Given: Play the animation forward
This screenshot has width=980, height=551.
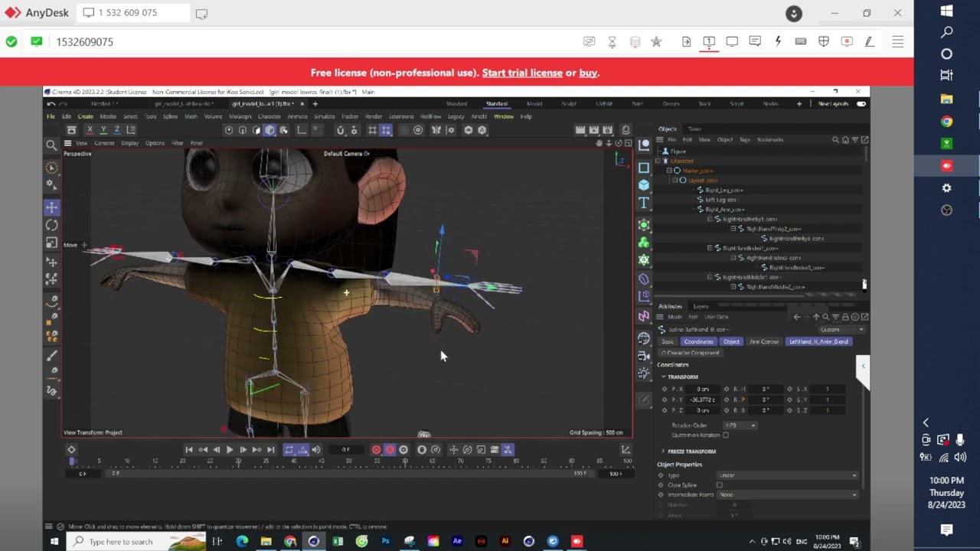Looking at the screenshot, I should pos(229,450).
